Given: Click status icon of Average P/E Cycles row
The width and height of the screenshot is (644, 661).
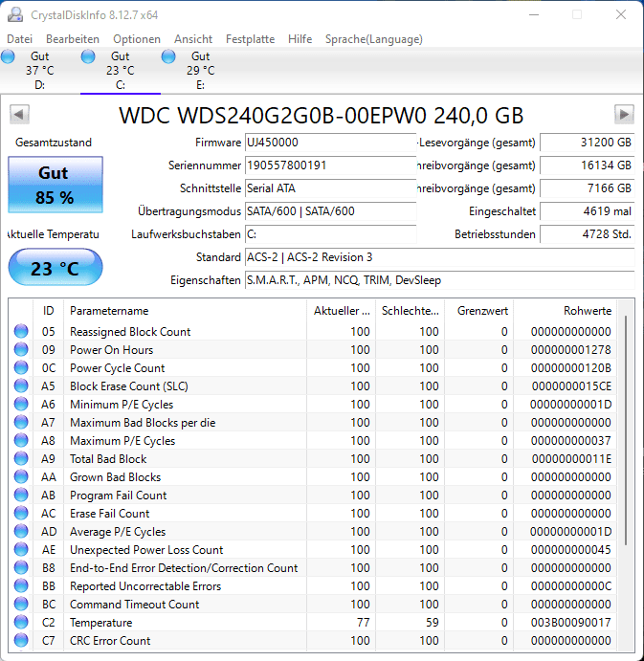Looking at the screenshot, I should (21, 531).
